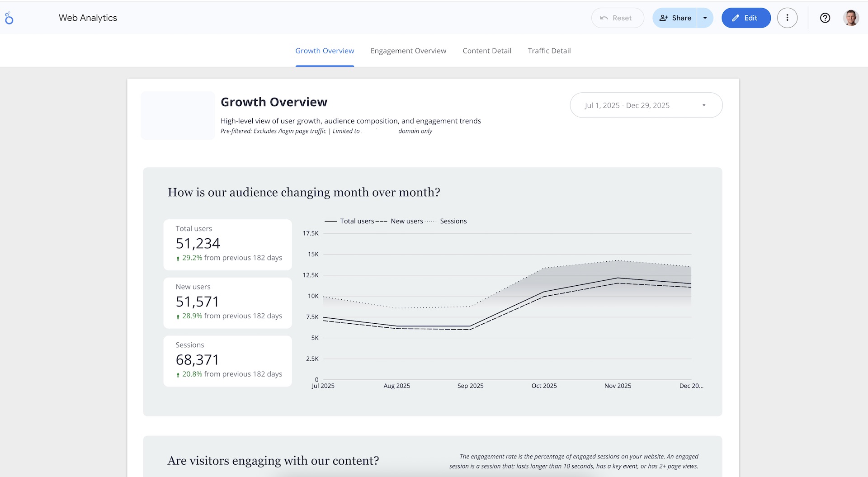
Task: Open the Content Detail tab
Action: (487, 51)
